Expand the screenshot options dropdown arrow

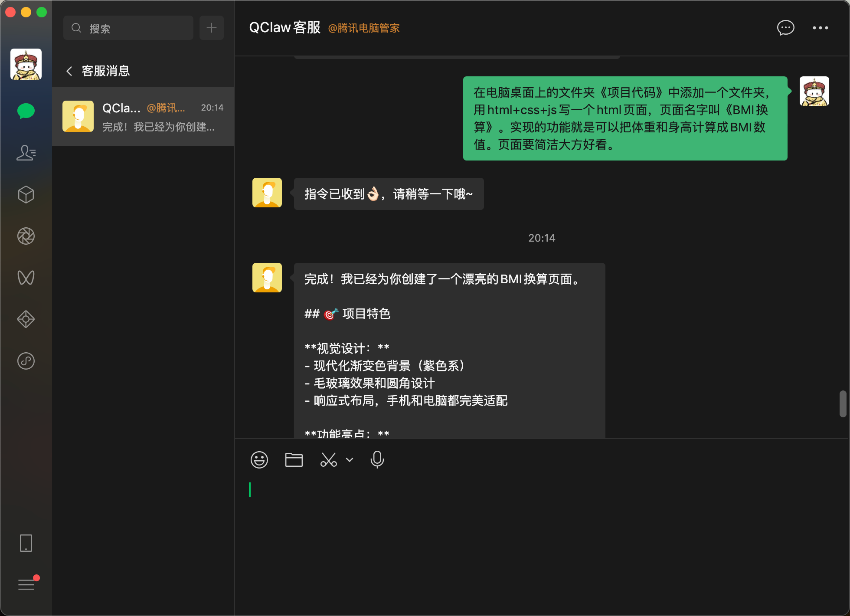pos(350,460)
